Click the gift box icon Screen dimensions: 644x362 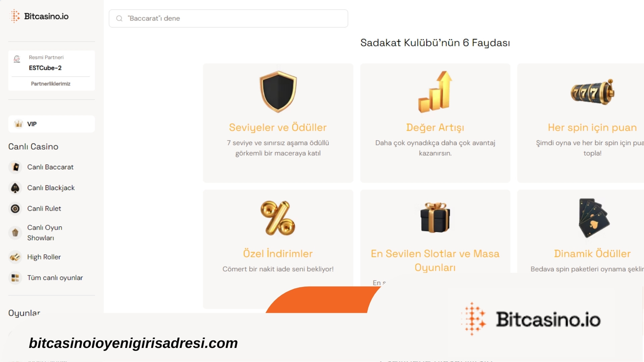tap(435, 217)
